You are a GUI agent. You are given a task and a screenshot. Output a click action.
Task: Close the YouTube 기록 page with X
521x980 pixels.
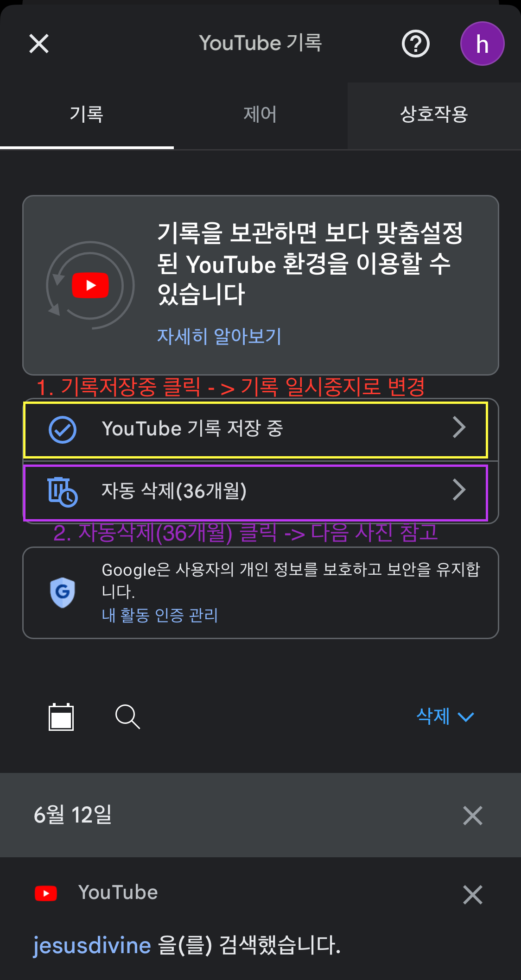coord(39,44)
